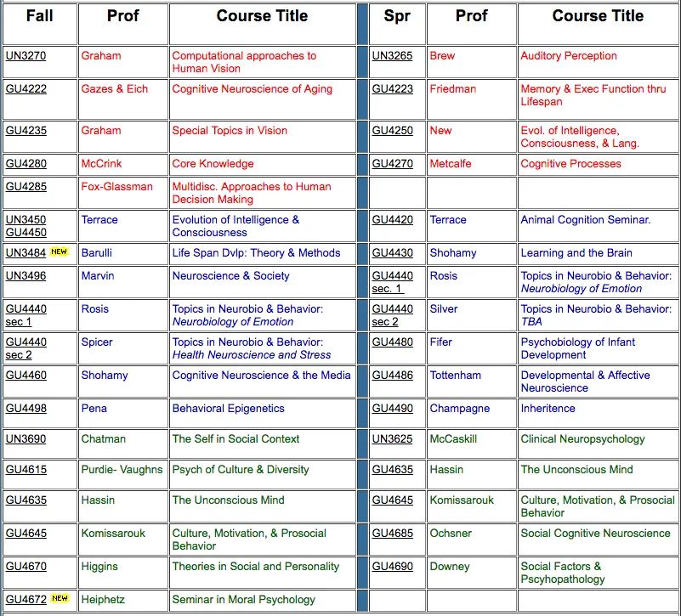The height and width of the screenshot is (616, 681).
Task: Open the GU4280 Core Knowledge course link
Action: [x=26, y=164]
